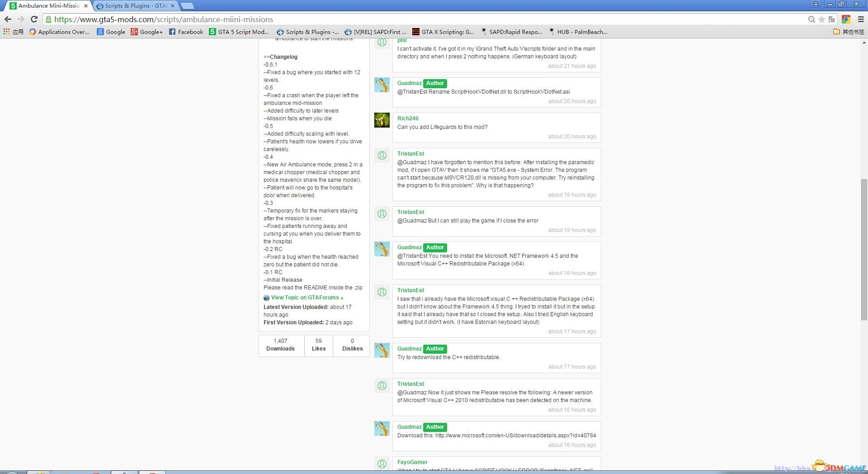Image resolution: width=868 pixels, height=474 pixels.
Task: Click Author badge on .NET Framework comment
Action: [435, 247]
